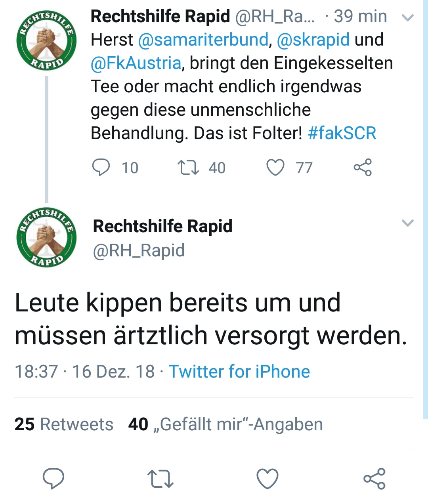Open Rechtshilfe Rapid avatar on main tweet
The width and height of the screenshot is (428, 504).
[46, 237]
